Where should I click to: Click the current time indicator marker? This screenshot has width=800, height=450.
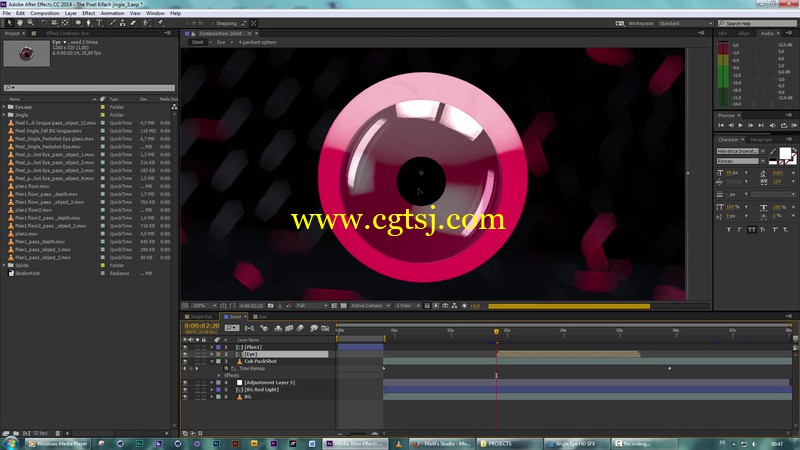[496, 332]
